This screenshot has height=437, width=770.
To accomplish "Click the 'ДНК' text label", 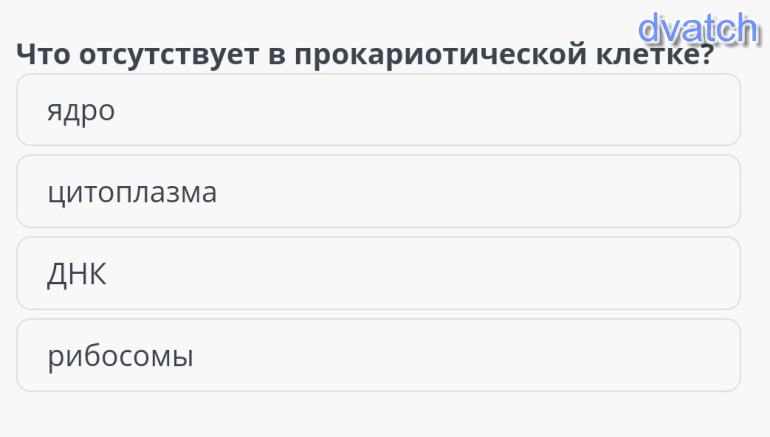I will click(76, 274).
